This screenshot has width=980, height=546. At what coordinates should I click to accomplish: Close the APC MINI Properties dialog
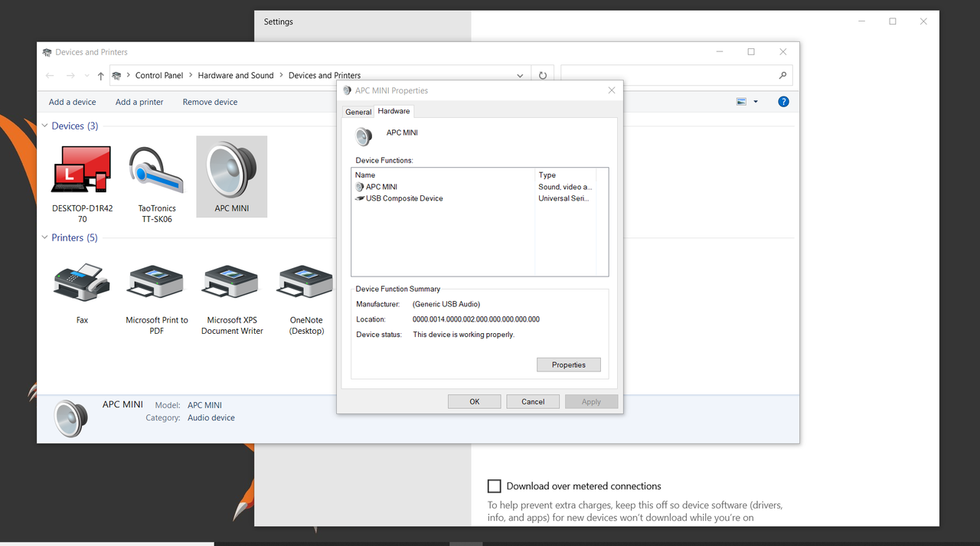tap(611, 90)
